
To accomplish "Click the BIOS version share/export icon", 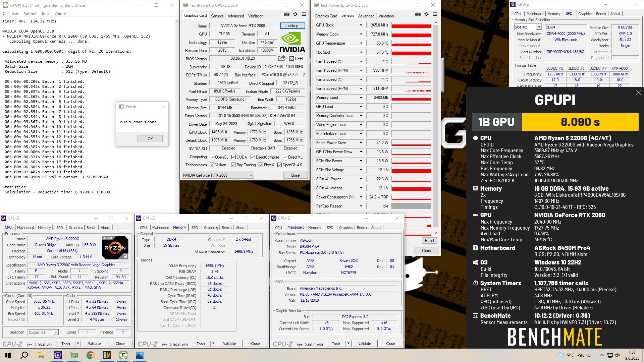I will [282, 58].
